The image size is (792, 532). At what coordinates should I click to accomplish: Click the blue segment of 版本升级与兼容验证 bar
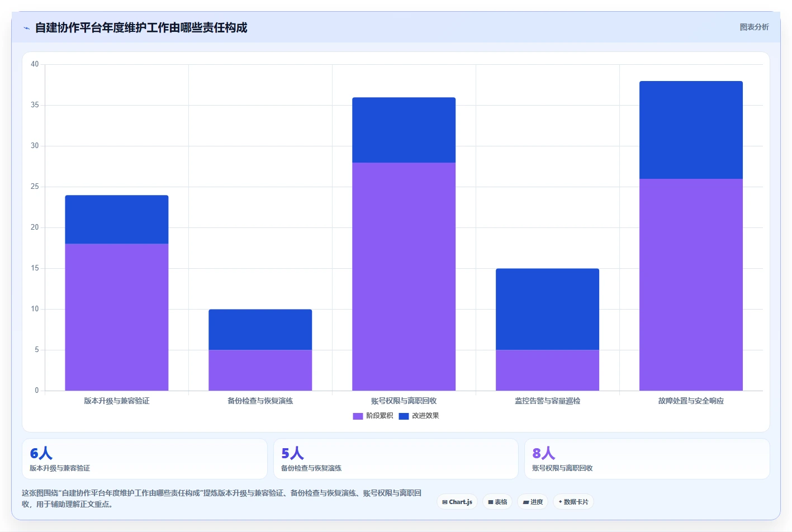point(117,220)
